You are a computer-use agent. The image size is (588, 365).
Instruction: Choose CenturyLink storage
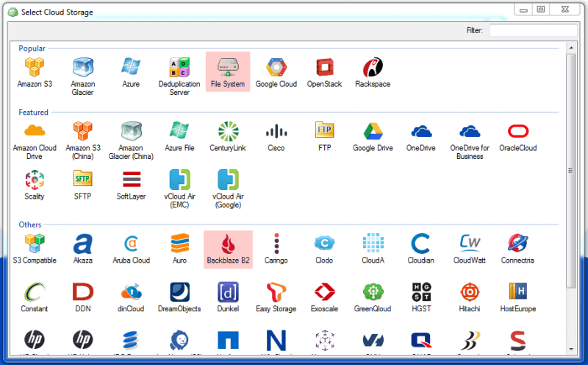click(228, 136)
